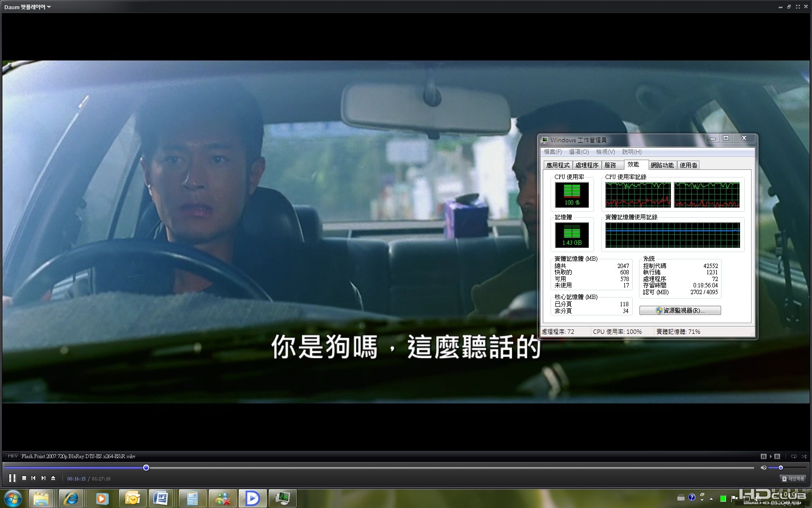Open Windows Media Player taskbar icon

coord(101,498)
